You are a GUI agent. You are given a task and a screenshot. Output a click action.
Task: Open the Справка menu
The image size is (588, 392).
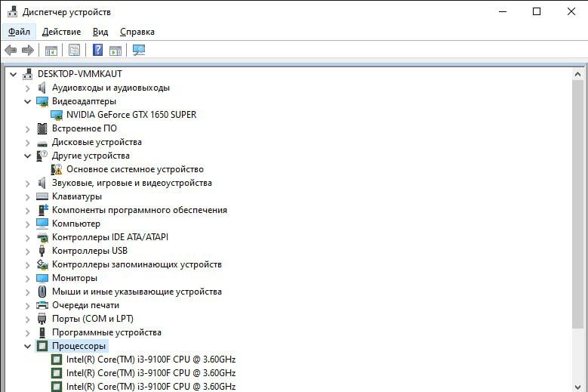pos(137,32)
